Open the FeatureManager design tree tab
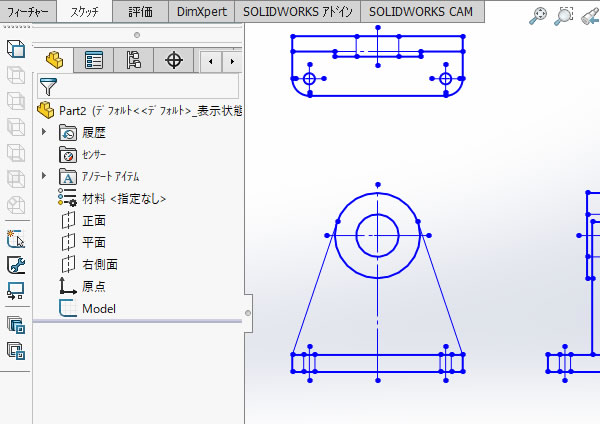The width and height of the screenshot is (600, 424). (x=54, y=60)
